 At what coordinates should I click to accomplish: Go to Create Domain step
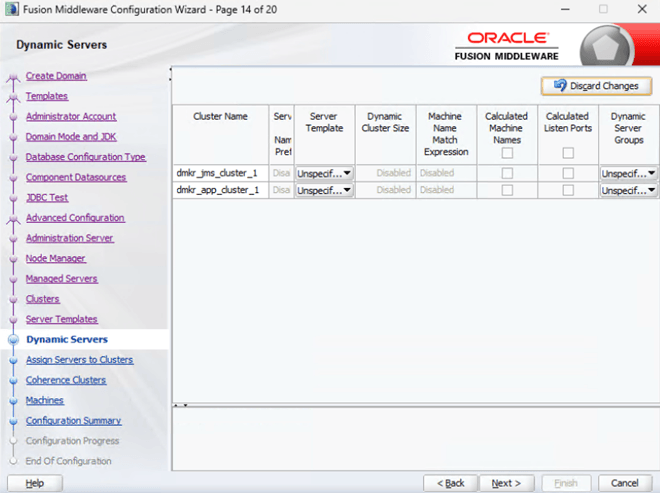pyautogui.click(x=56, y=76)
